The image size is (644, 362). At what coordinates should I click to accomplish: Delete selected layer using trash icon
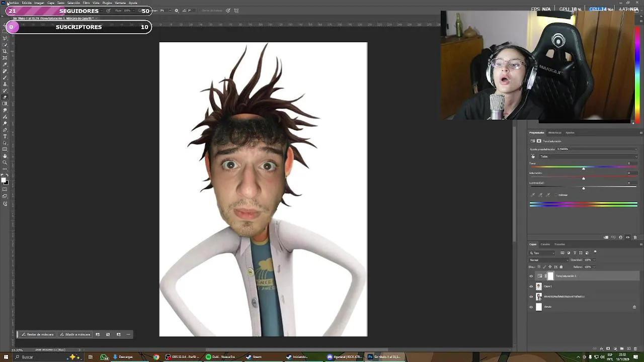click(635, 348)
